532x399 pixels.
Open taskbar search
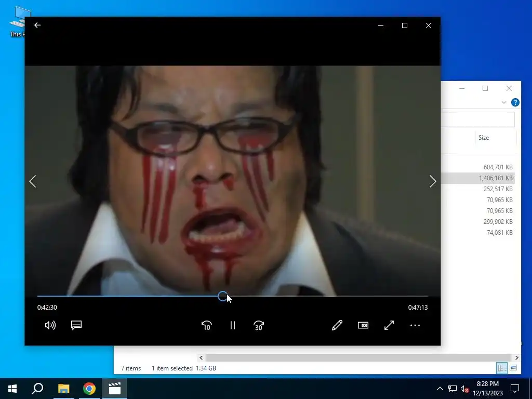[x=37, y=389]
